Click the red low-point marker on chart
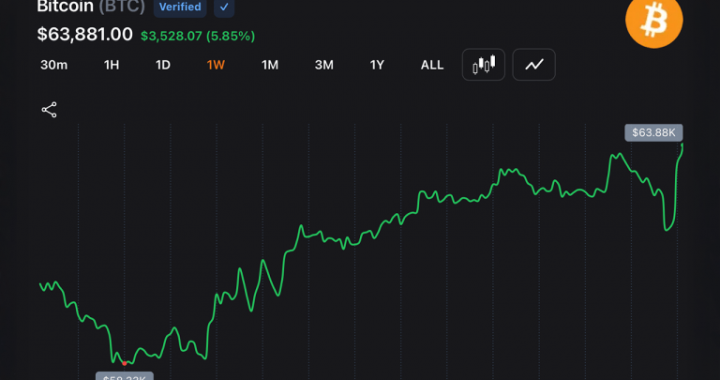This screenshot has height=380, width=720. (x=124, y=363)
